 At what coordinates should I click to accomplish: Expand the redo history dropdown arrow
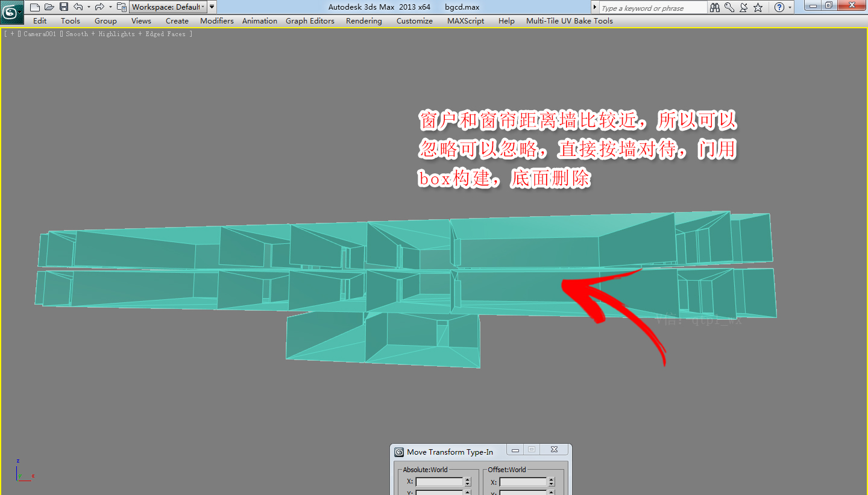tap(110, 7)
